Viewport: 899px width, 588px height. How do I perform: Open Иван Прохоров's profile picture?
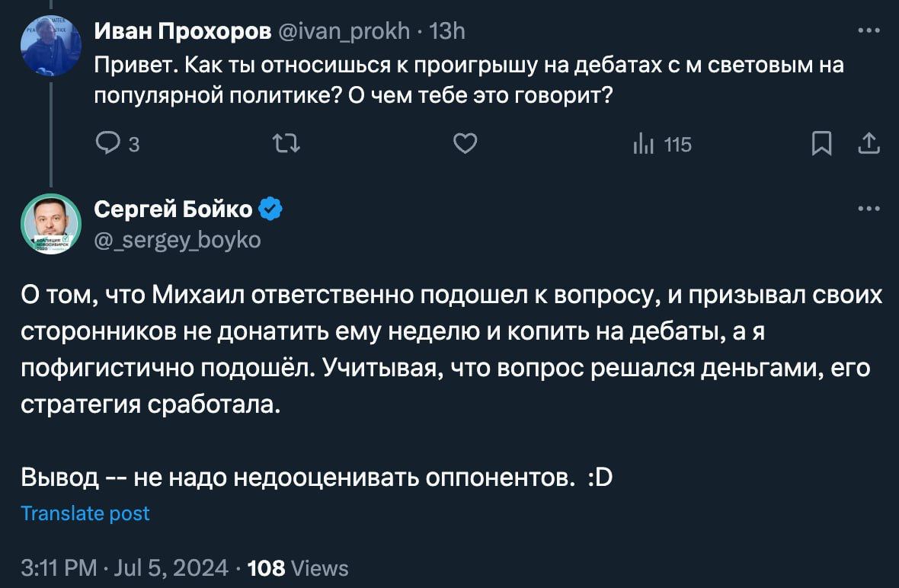click(x=50, y=45)
